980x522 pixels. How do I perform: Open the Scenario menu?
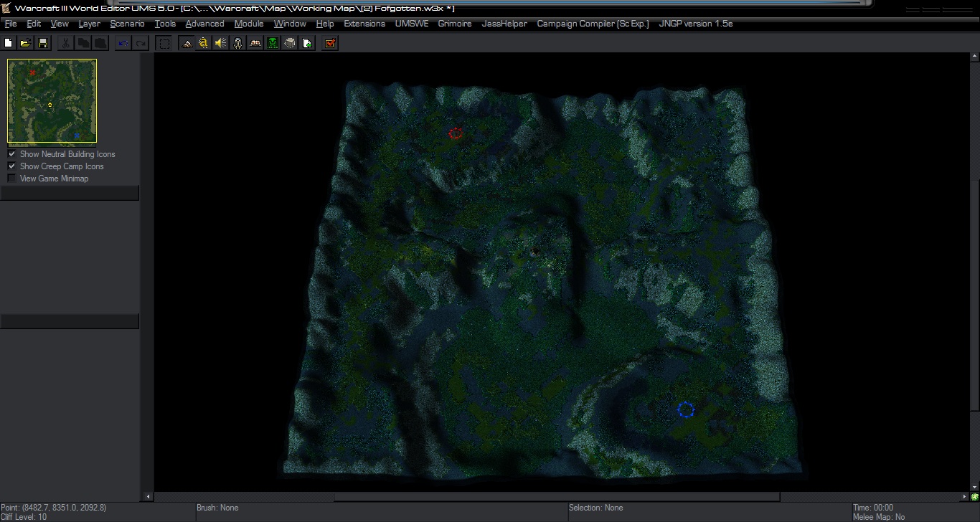tap(127, 24)
